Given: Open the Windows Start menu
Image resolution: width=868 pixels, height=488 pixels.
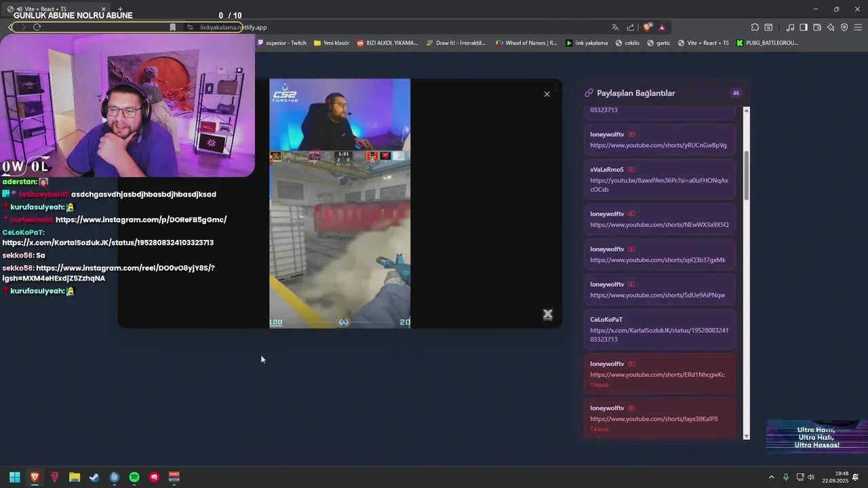Looking at the screenshot, I should tap(14, 477).
